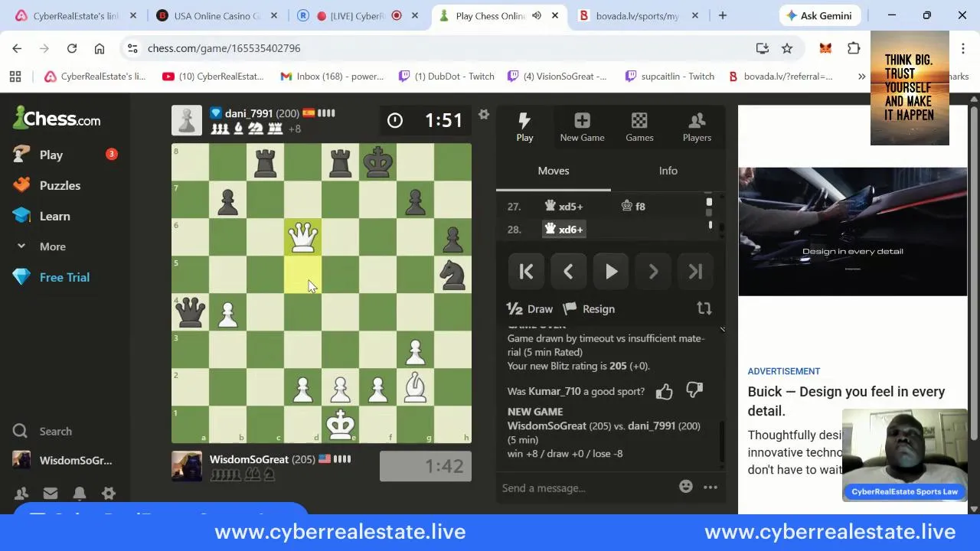The width and height of the screenshot is (980, 551).
Task: Open the Inbox (168) bookmark
Action: click(332, 76)
